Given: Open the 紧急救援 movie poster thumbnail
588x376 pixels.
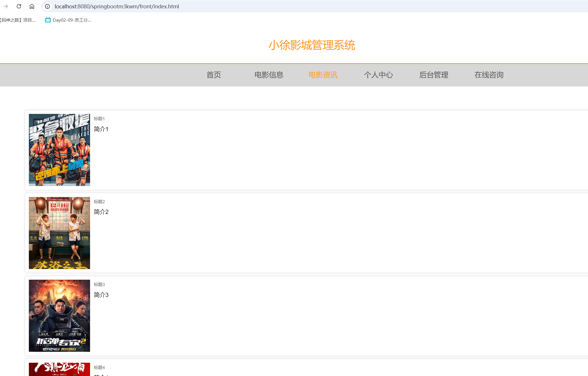Looking at the screenshot, I should pos(59,150).
